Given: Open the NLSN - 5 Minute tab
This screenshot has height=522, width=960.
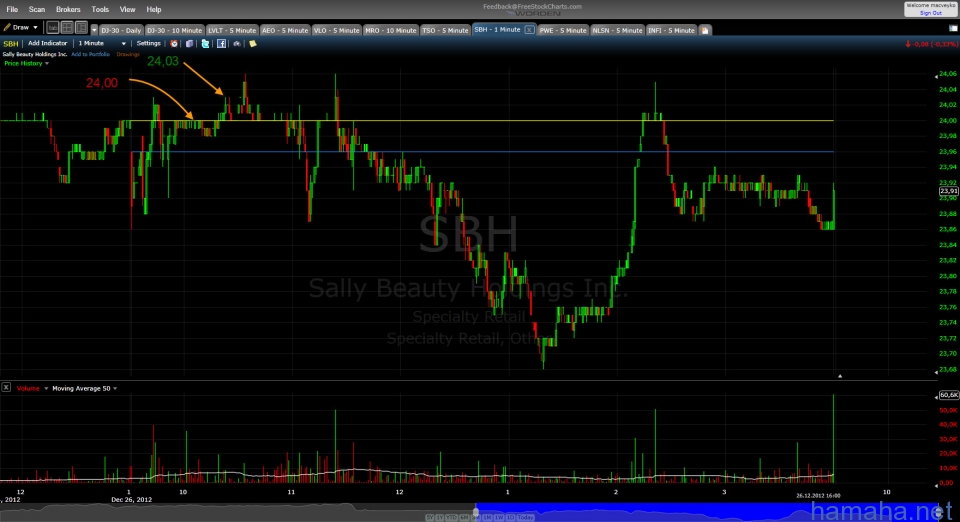Looking at the screenshot, I should [617, 30].
